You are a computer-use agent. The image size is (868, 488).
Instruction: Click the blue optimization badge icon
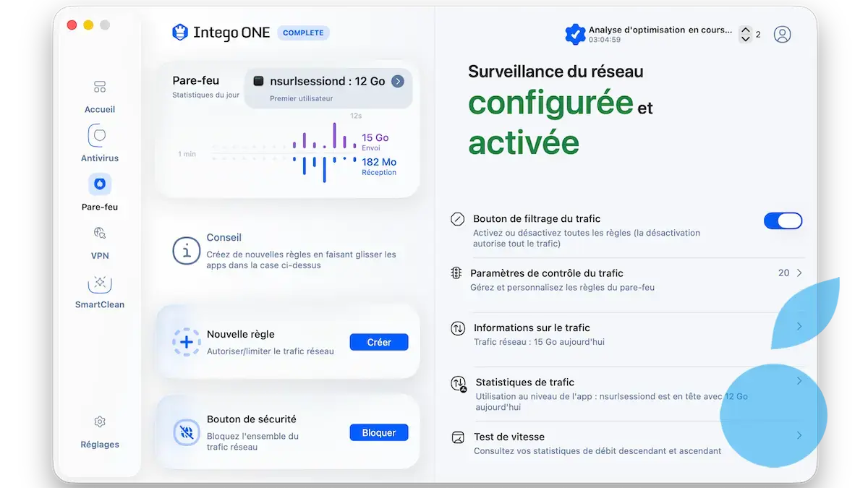pos(575,34)
